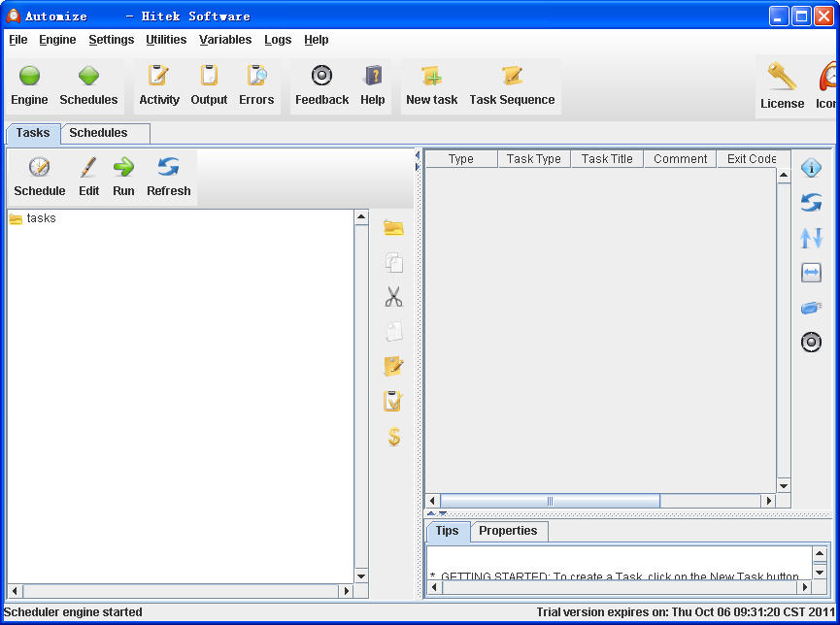Click the Run green arrow button
The image size is (840, 625).
click(x=123, y=177)
